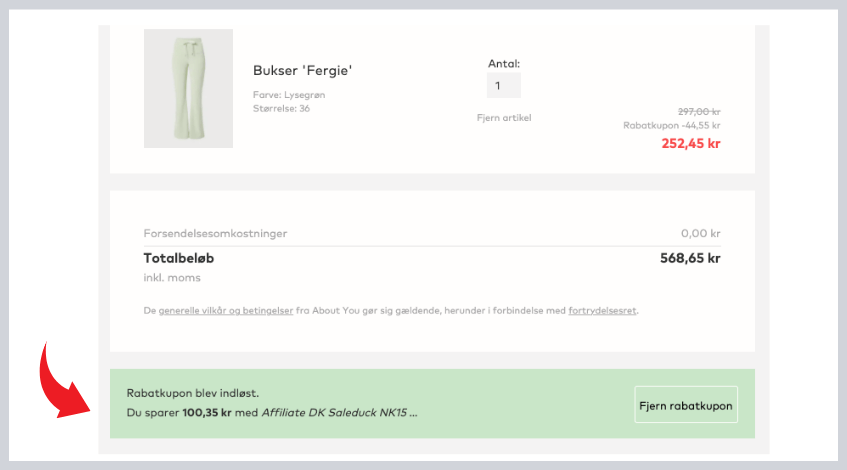The width and height of the screenshot is (847, 470).
Task: Click the 'Affiliate DK Saleduck NK15' coupon name
Action: click(336, 412)
